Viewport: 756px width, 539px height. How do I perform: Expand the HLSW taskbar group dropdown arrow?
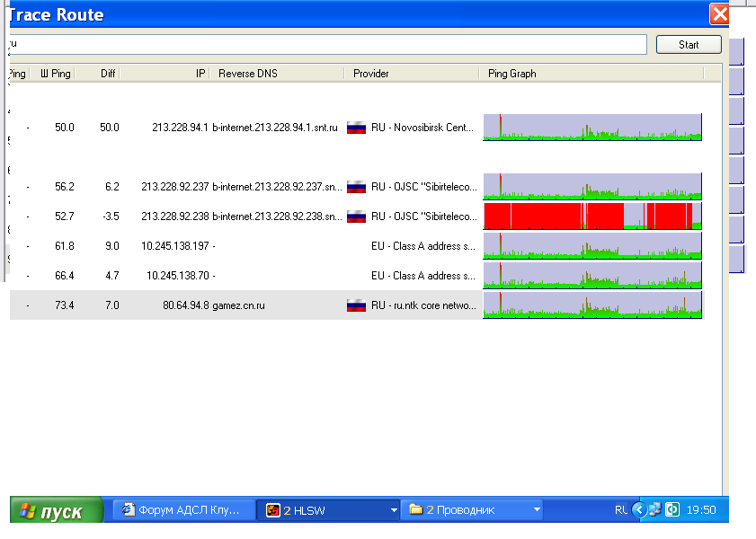393,510
